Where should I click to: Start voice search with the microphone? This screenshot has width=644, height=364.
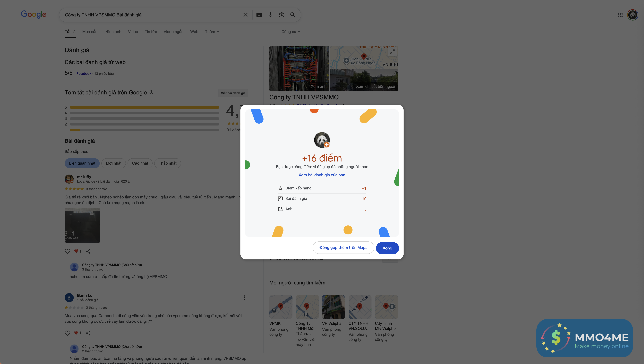[270, 15]
